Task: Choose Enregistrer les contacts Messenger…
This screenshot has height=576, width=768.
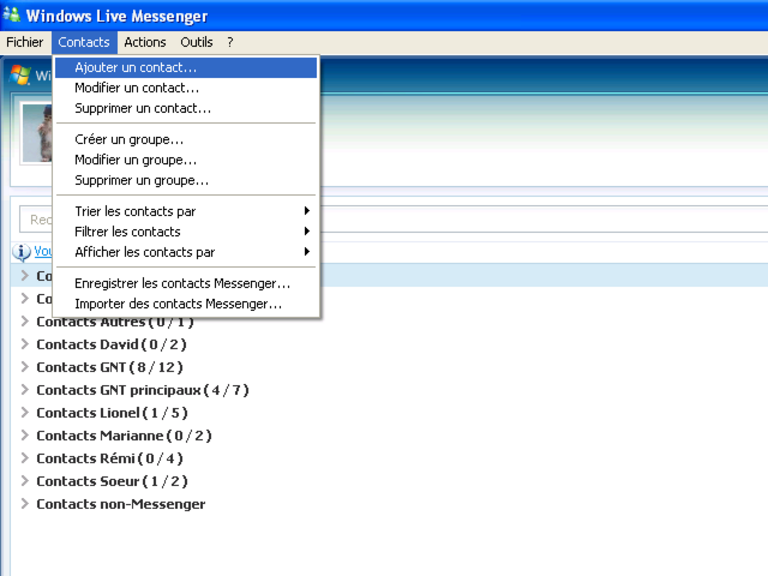Action: [186, 284]
